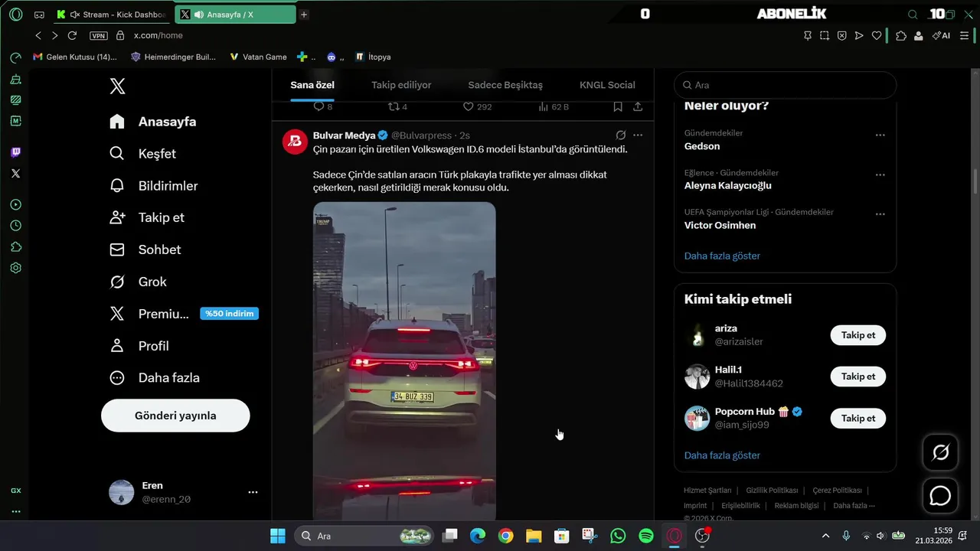
Task: Expand footer Daha fazla links
Action: (854, 506)
